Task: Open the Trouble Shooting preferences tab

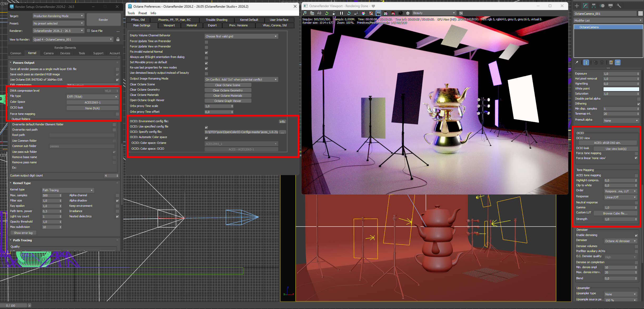Action: 216,20
